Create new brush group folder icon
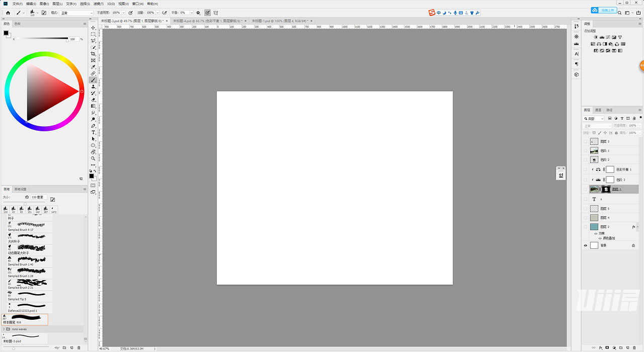Viewport: 644px width, 352px height. point(64,347)
